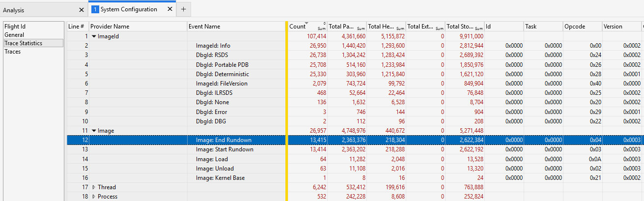Expand the Thread provider group
644x201 pixels.
[94, 187]
